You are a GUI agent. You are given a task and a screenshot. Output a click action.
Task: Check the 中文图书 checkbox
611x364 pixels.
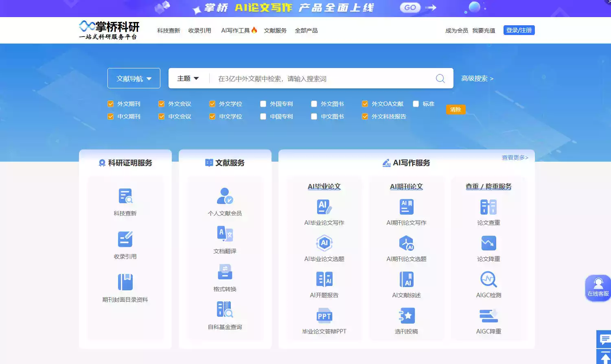tap(314, 116)
